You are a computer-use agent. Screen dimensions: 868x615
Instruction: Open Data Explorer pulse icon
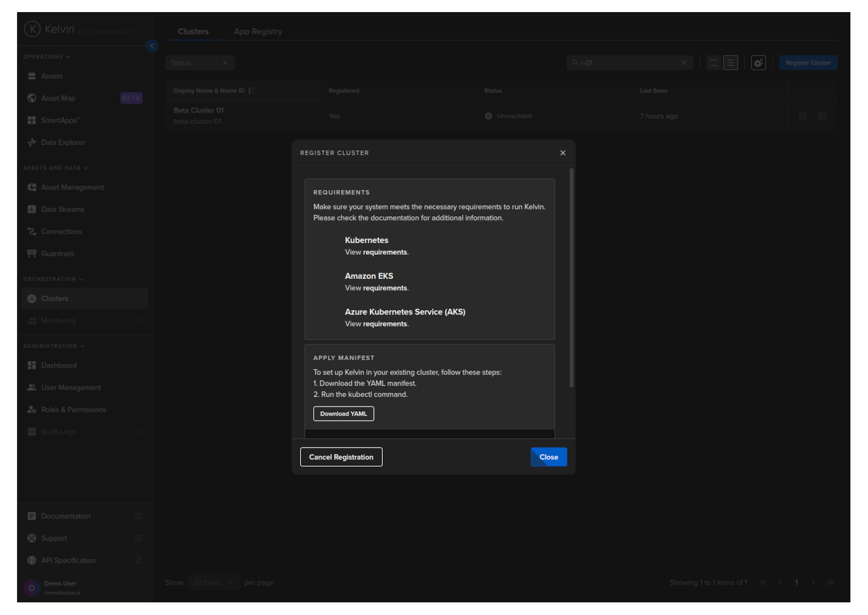point(32,143)
